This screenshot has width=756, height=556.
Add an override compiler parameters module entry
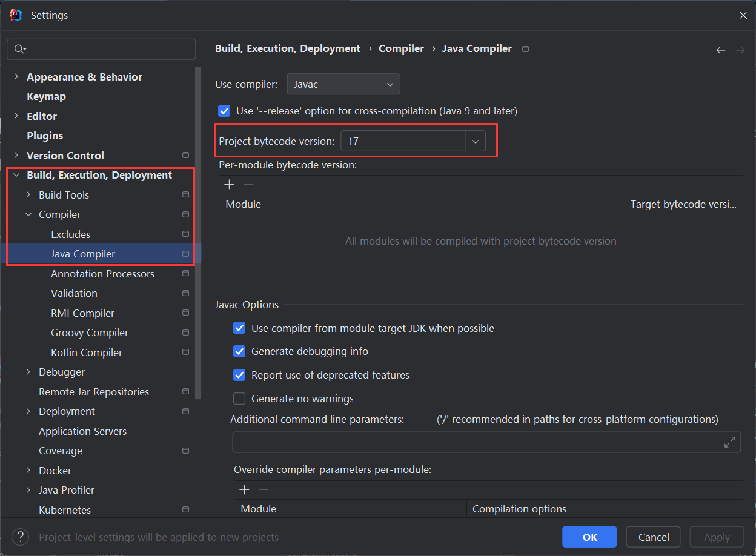(245, 490)
